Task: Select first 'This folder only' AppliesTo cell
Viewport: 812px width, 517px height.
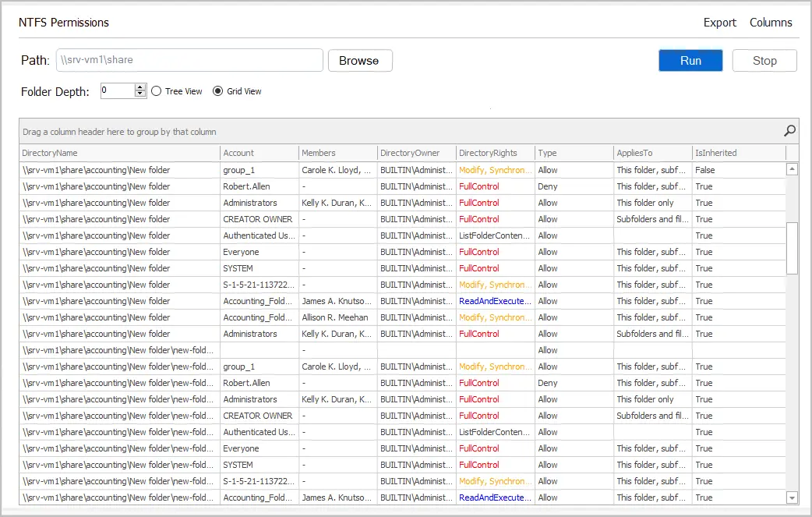Action: (653, 203)
